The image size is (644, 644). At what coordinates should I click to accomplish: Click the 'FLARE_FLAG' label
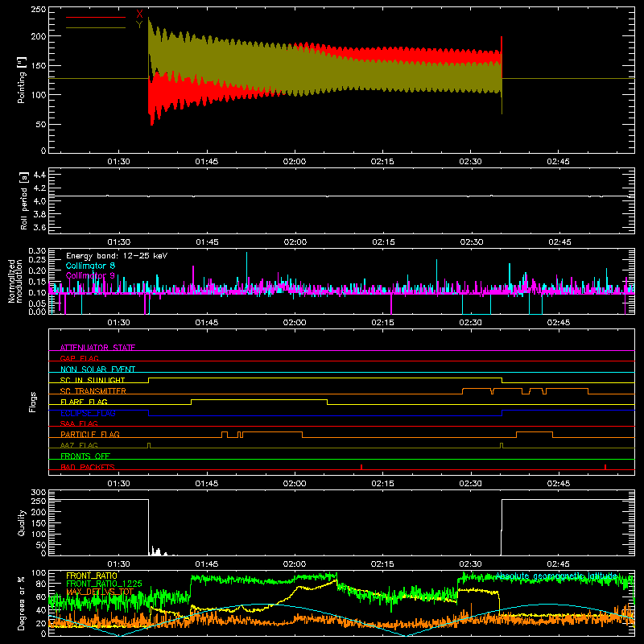pos(84,402)
